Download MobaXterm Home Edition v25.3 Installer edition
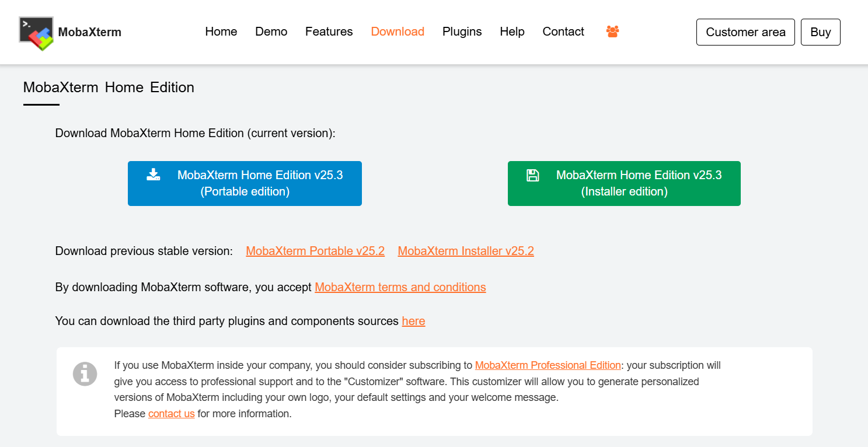The image size is (868, 447). [x=624, y=183]
